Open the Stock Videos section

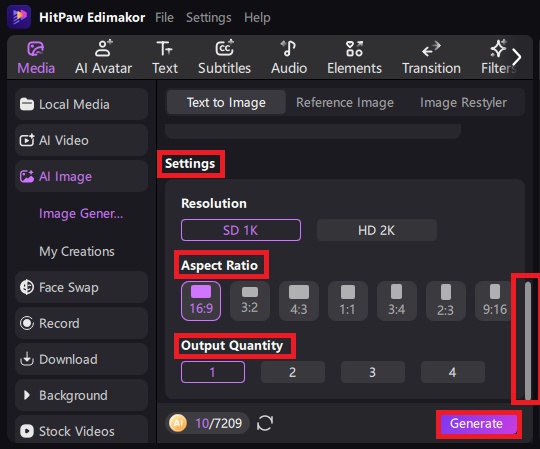(82, 430)
